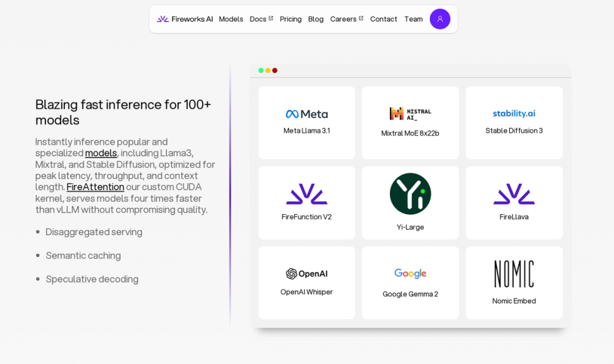Click the Disaggregated serving bullet
This screenshot has width=614, height=364.
click(94, 231)
